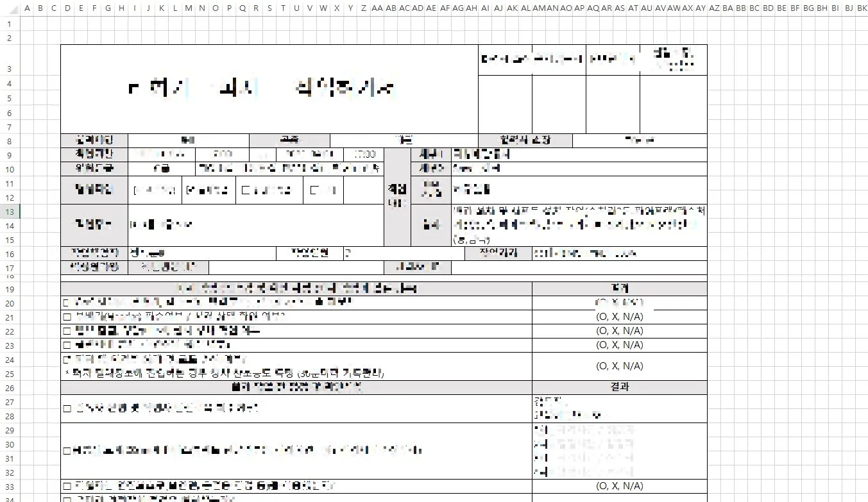Select column AW header
The image size is (868, 502).
(674, 8)
